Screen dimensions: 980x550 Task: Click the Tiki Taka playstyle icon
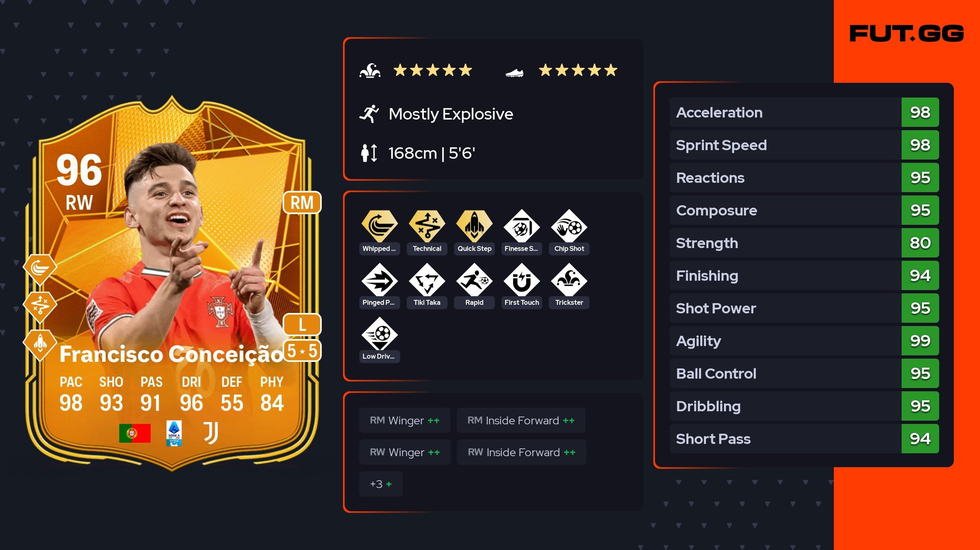[427, 280]
